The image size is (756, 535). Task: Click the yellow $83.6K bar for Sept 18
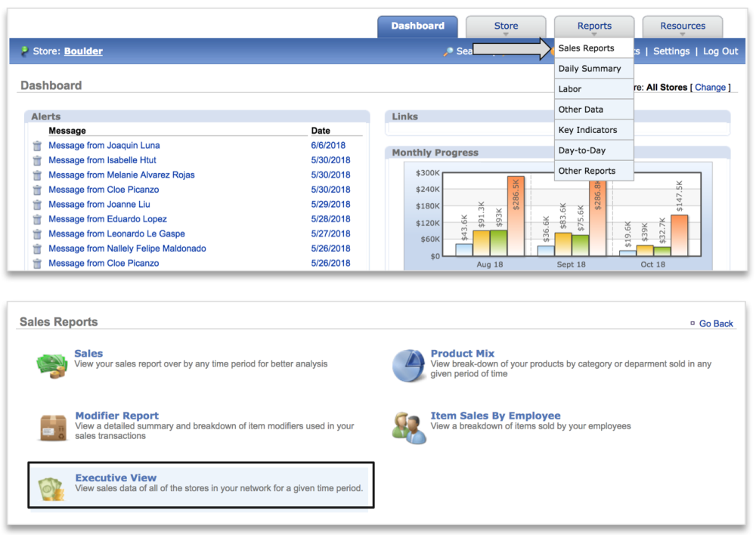point(563,244)
